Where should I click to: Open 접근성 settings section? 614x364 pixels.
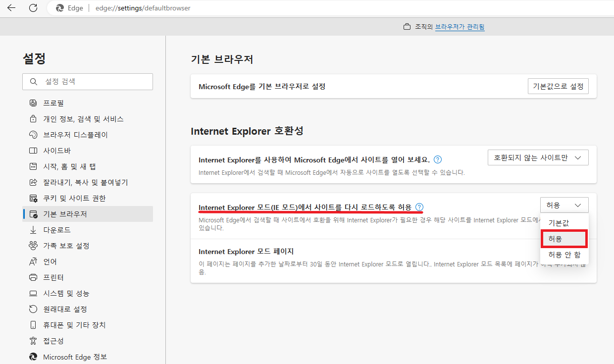click(88, 341)
